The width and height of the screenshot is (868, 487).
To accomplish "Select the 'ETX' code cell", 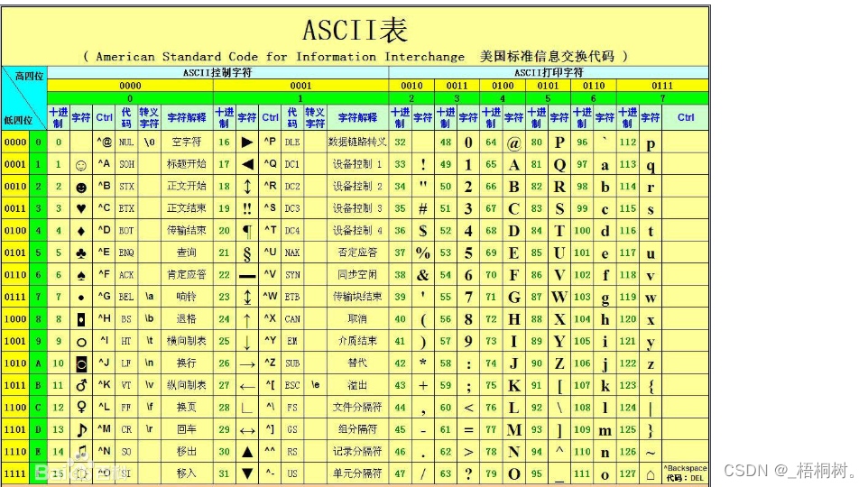I will [x=126, y=208].
